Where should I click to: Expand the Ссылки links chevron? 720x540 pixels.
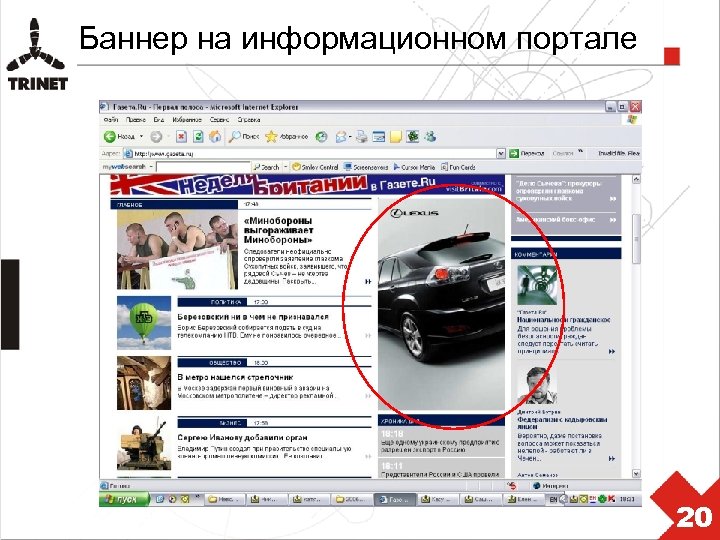click(580, 152)
